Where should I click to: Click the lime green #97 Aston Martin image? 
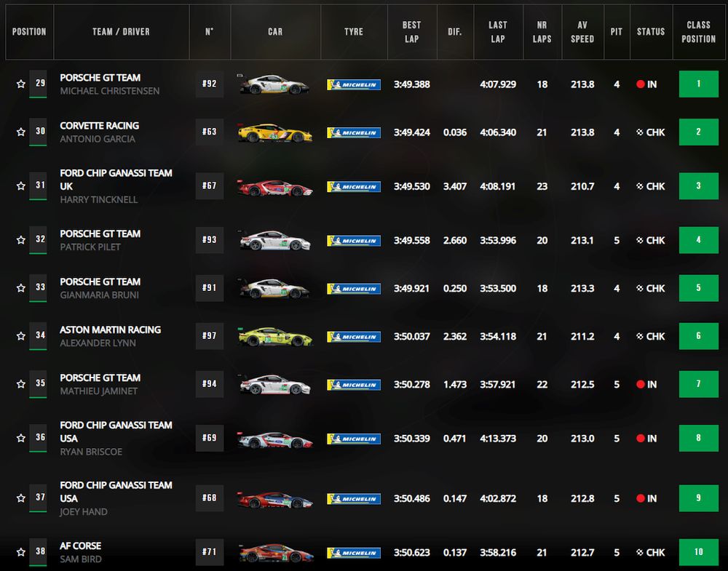274,336
